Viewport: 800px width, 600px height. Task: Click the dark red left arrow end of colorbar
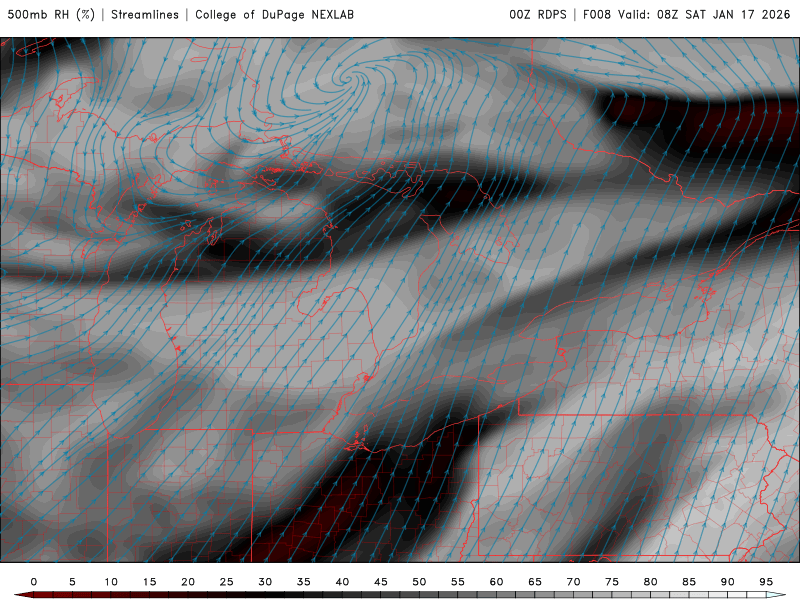pos(23,595)
